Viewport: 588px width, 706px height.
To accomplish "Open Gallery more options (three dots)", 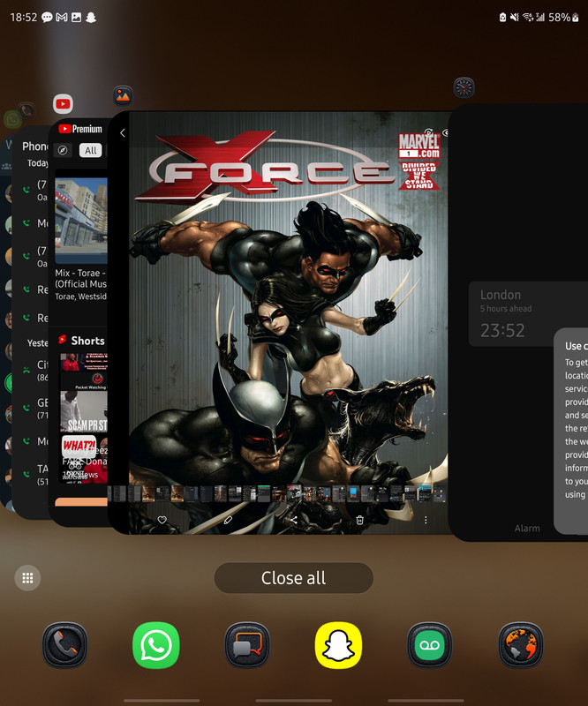I will (426, 520).
